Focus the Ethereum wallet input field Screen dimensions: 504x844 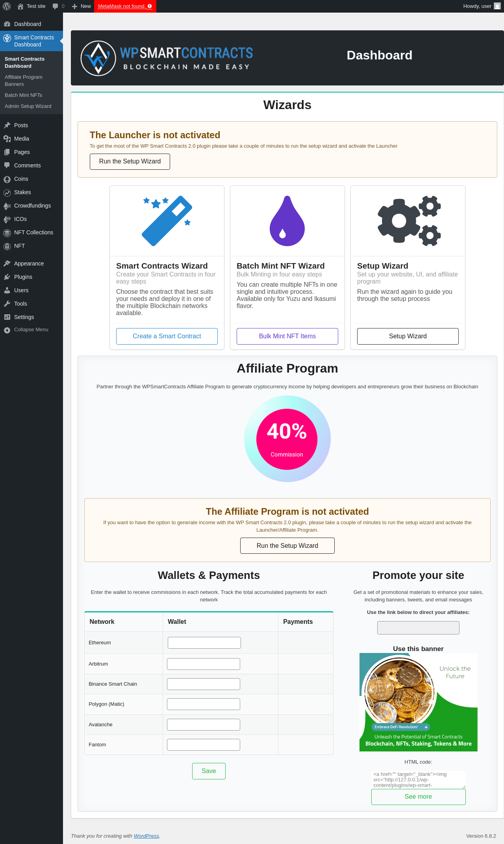tap(204, 643)
